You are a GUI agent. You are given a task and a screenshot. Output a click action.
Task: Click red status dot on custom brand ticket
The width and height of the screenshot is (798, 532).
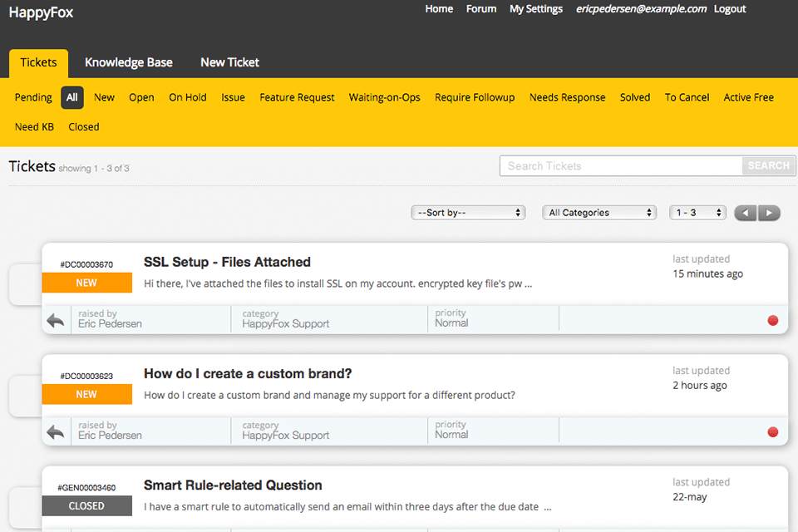coord(772,431)
